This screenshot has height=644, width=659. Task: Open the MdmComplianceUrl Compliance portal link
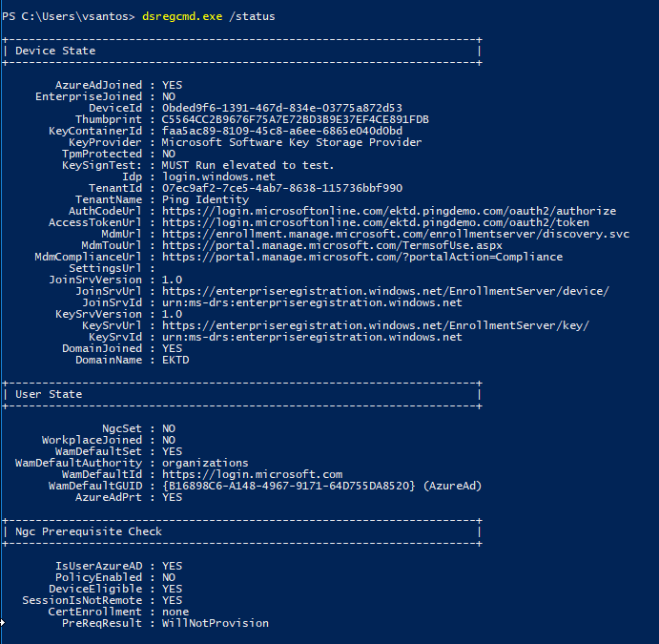coord(361,257)
